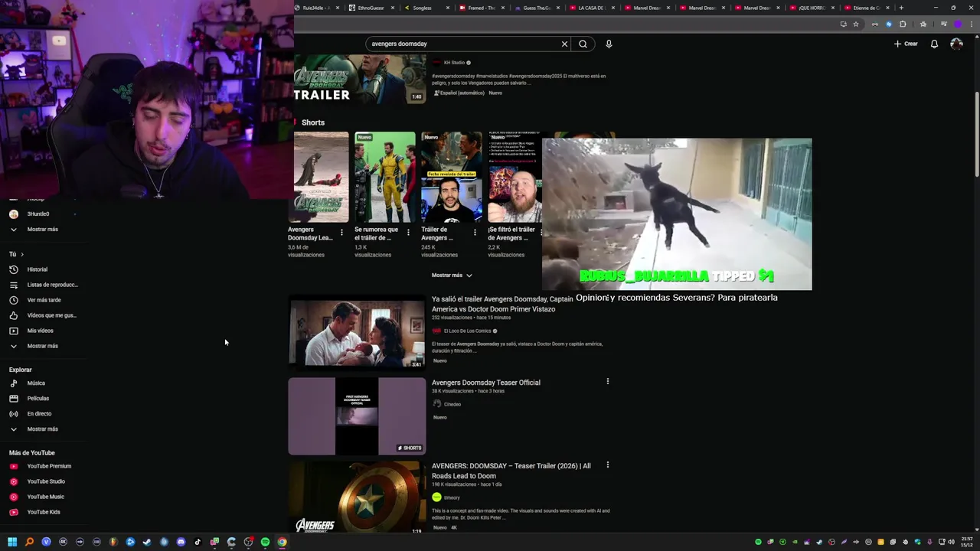
Task: Open 'Se rumorea que el tráiler' short
Action: click(385, 177)
